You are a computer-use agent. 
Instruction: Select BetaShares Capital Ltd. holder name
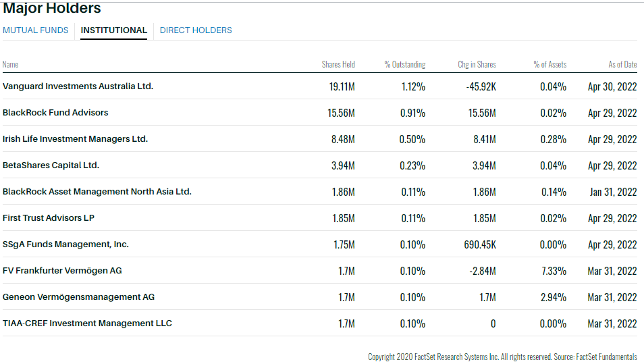click(51, 165)
